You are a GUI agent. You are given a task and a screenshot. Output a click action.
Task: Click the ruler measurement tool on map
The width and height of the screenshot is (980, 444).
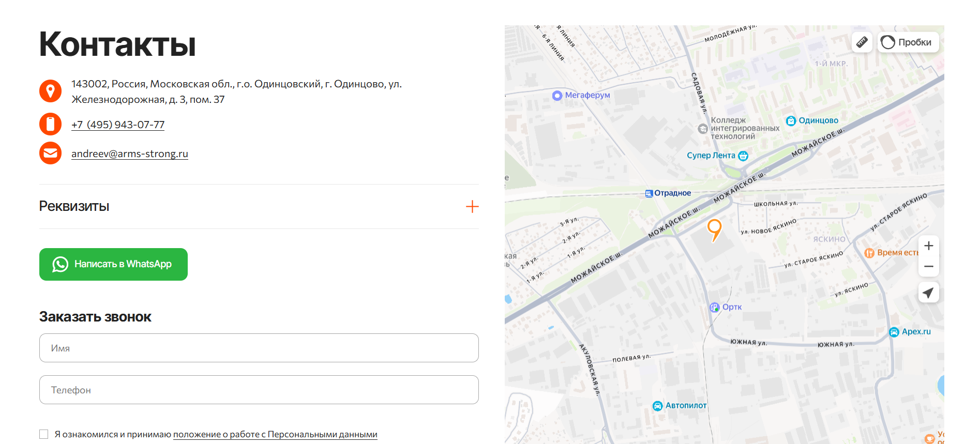862,42
